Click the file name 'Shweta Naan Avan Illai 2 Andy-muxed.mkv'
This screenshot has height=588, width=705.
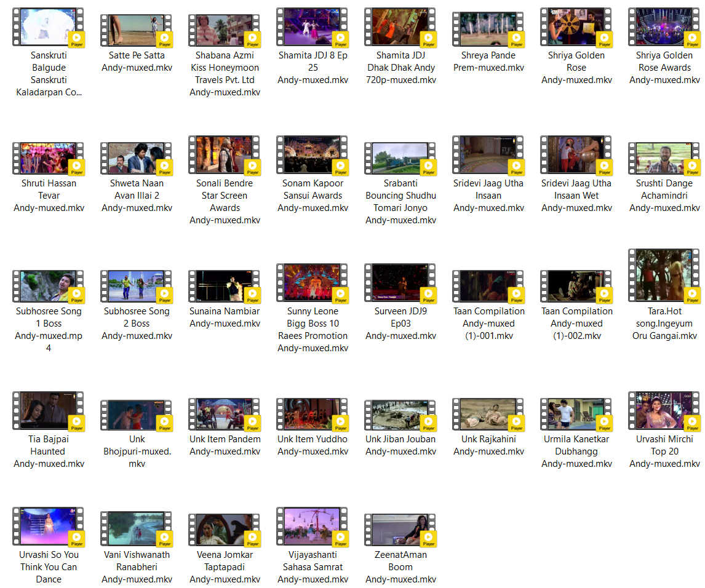point(137,196)
